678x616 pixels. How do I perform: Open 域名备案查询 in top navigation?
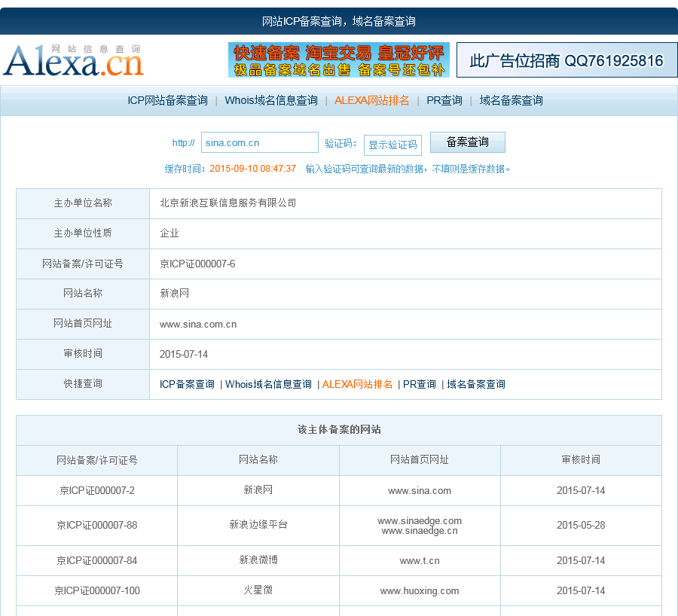(x=511, y=101)
